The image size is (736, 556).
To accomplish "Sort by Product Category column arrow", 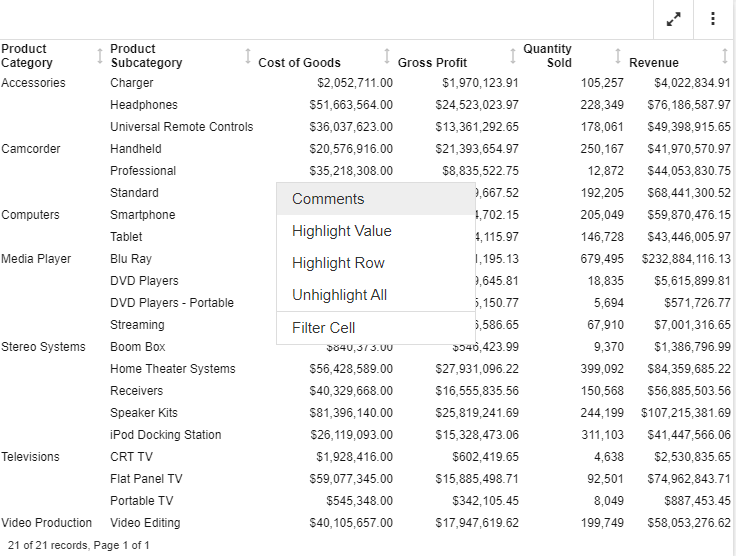I will click(99, 56).
